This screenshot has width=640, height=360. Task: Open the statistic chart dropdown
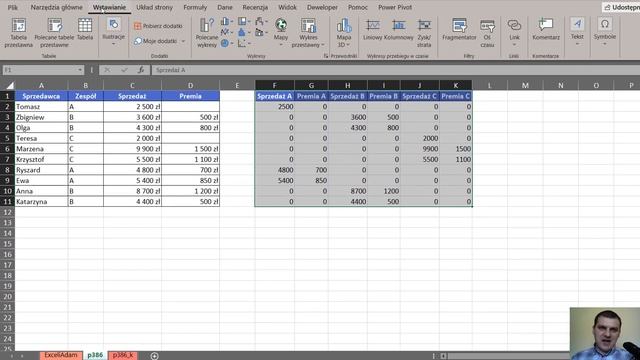coord(244,32)
